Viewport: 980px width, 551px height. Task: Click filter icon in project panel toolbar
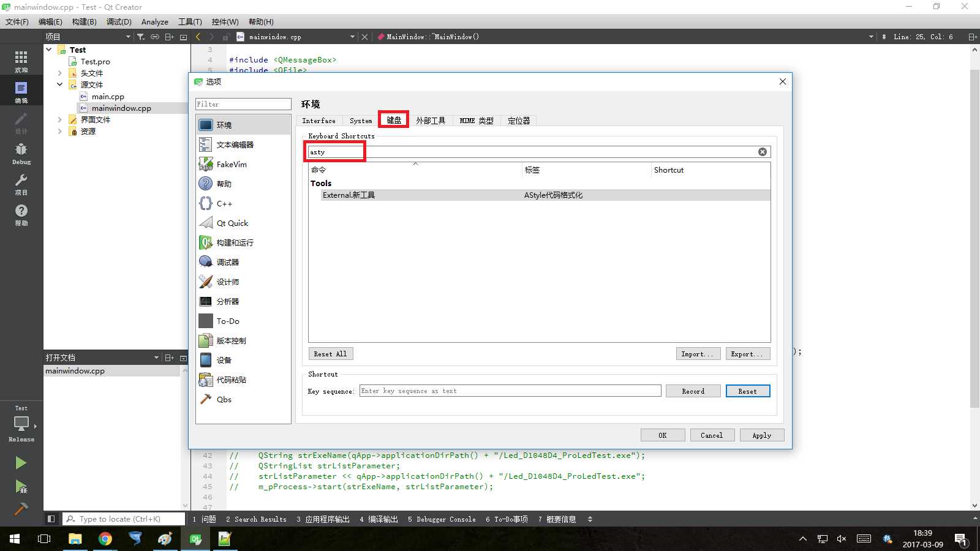click(141, 37)
